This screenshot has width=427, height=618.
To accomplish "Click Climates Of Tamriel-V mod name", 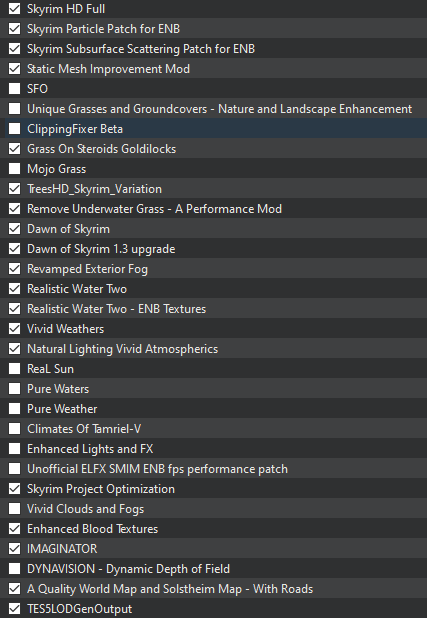I will click(x=84, y=429).
